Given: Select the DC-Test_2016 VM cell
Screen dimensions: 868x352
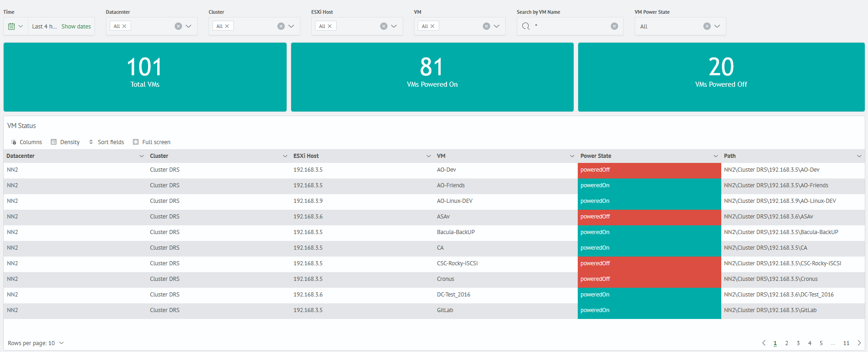Looking at the screenshot, I should 506,295.
